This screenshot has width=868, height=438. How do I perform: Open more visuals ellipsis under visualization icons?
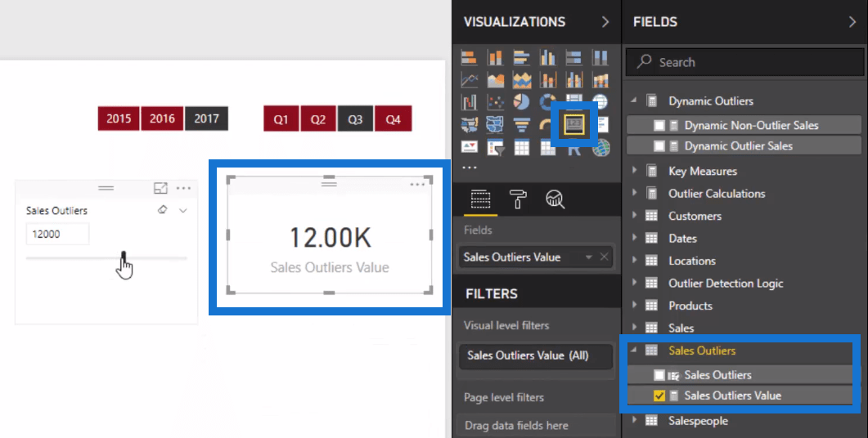[x=470, y=168]
